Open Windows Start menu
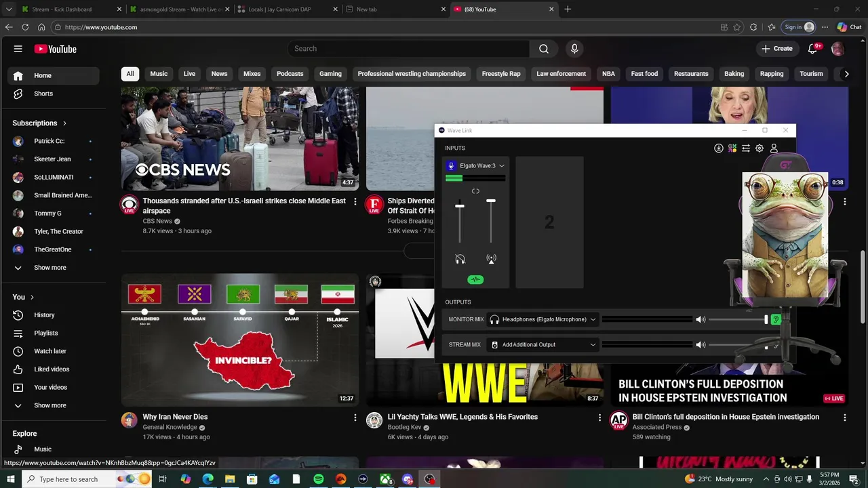This screenshot has width=868, height=488. [x=11, y=479]
